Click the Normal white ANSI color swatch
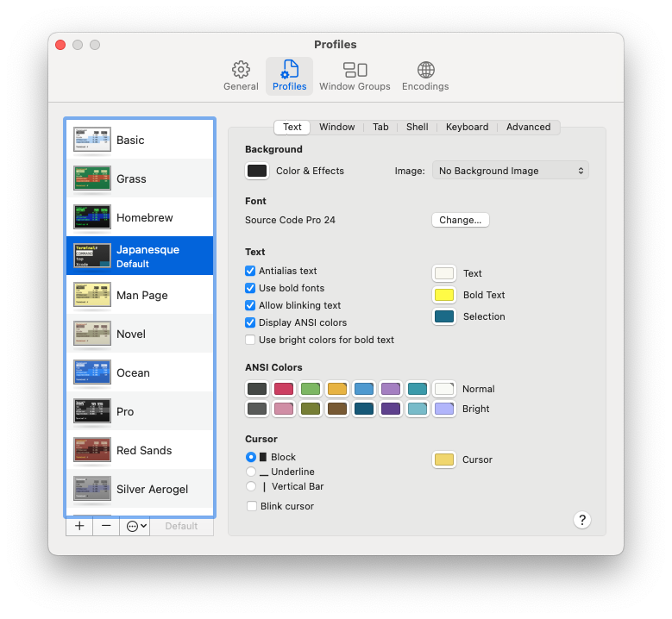The image size is (672, 619). pos(444,389)
